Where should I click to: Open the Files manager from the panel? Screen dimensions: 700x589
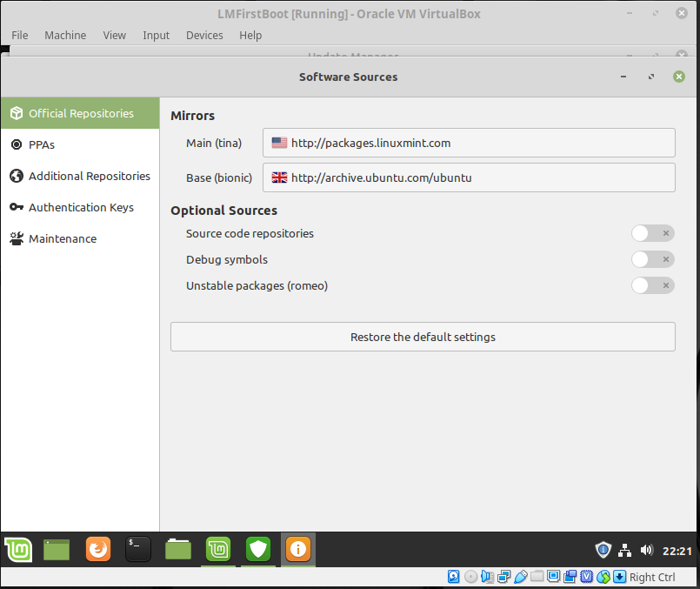pos(178,549)
